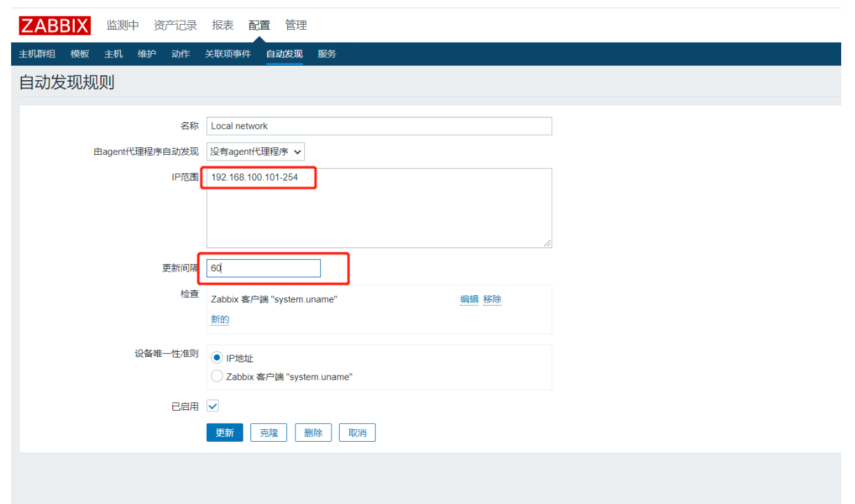Open the 资产记录 top menu
The image size is (855, 504).
coord(175,26)
